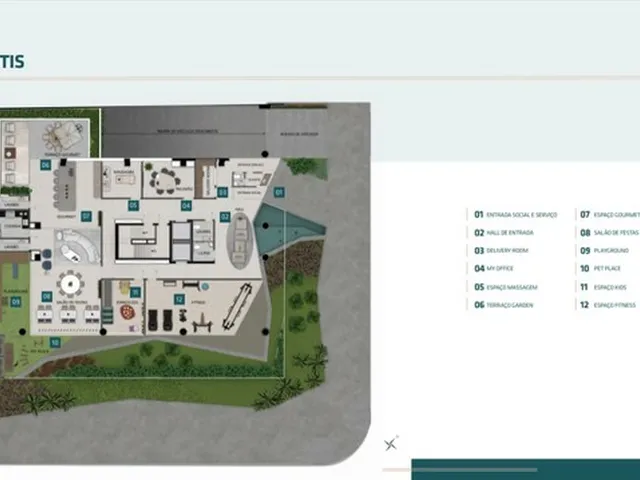Select marker 06 by the terrace

point(45,165)
